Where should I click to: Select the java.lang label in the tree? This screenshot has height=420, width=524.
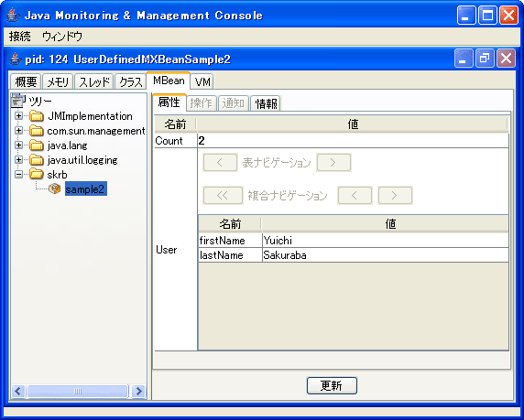pyautogui.click(x=67, y=145)
